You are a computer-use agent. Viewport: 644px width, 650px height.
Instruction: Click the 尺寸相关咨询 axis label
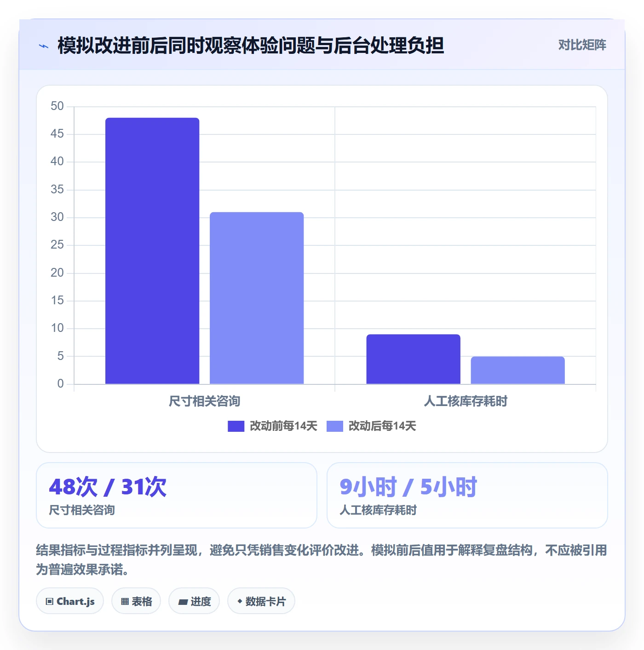tap(204, 401)
